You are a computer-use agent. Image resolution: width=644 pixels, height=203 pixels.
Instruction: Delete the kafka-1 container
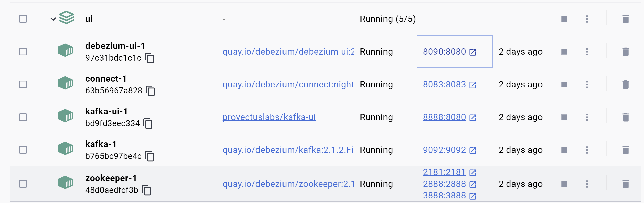click(626, 150)
